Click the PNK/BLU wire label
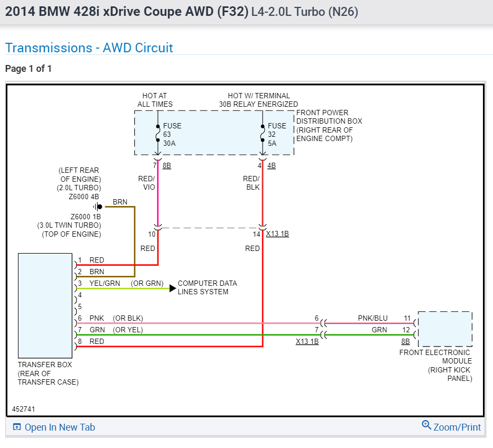 373,319
